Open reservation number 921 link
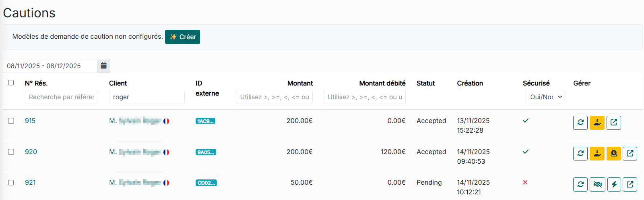Viewport: 644px width, 200px height. [30, 182]
